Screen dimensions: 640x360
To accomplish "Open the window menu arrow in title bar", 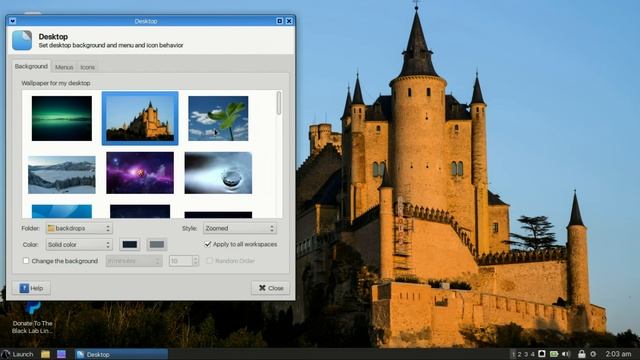I will 13,21.
